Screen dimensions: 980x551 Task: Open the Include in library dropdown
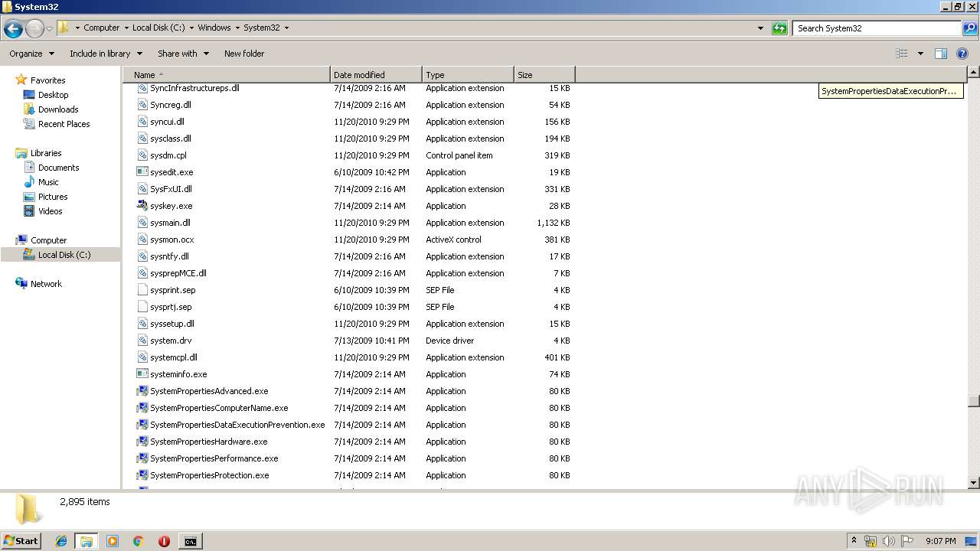pos(106,54)
